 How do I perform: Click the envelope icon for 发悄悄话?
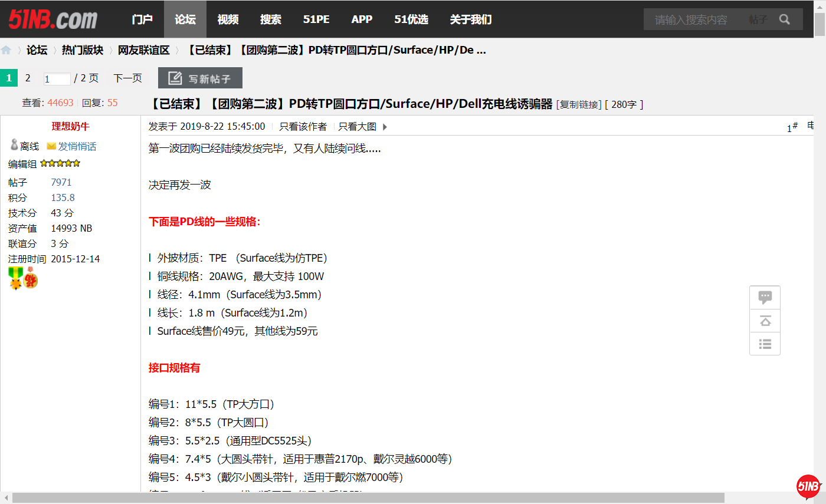tap(51, 146)
